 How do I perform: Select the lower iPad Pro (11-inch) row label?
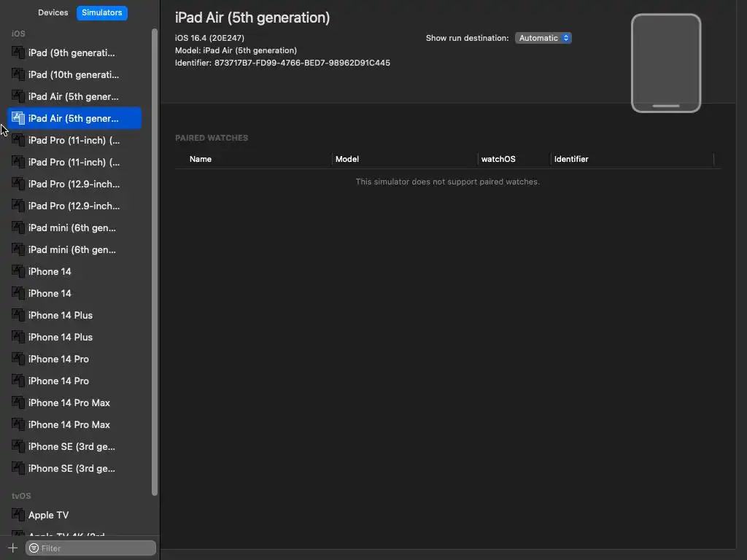pos(74,162)
